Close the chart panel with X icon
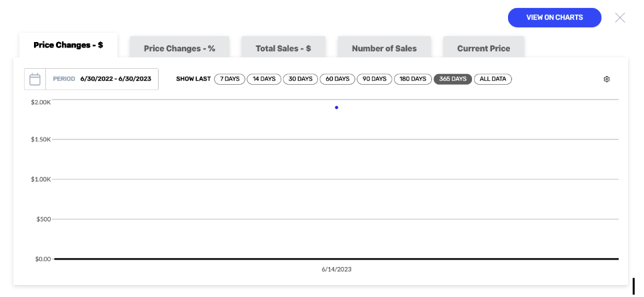The height and width of the screenshot is (297, 644). tap(620, 18)
